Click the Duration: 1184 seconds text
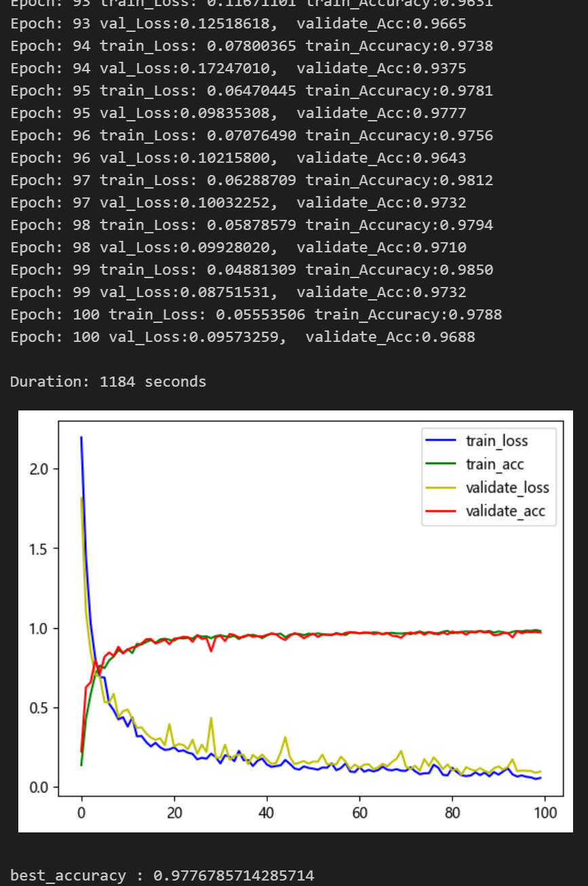Viewport: 588px width, 886px height. click(x=108, y=382)
